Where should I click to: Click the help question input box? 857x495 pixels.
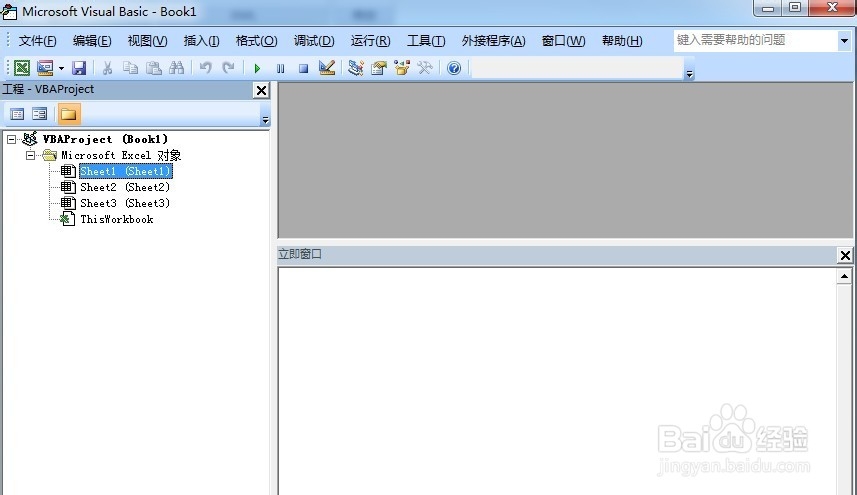tap(755, 40)
